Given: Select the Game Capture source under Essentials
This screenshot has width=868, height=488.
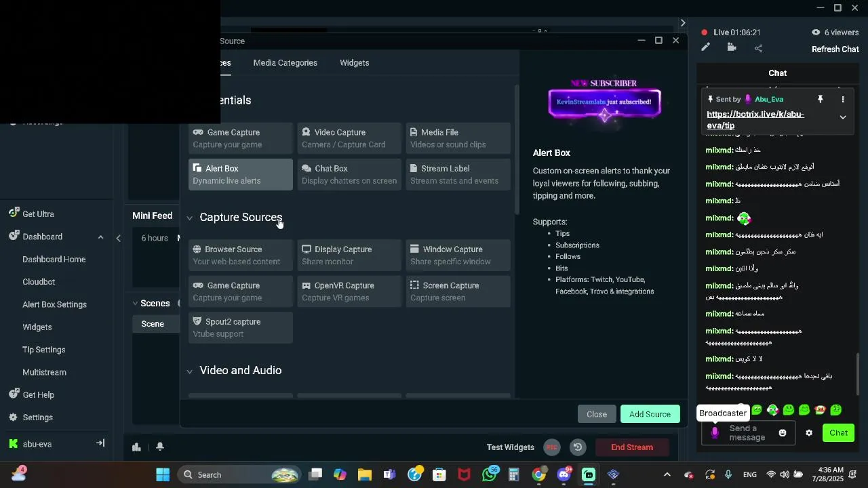Looking at the screenshot, I should [241, 138].
